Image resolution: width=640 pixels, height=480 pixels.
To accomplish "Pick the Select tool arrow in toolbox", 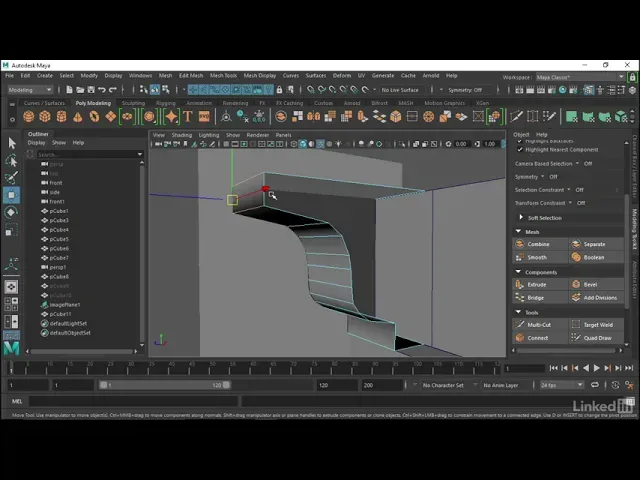I will [x=12, y=143].
